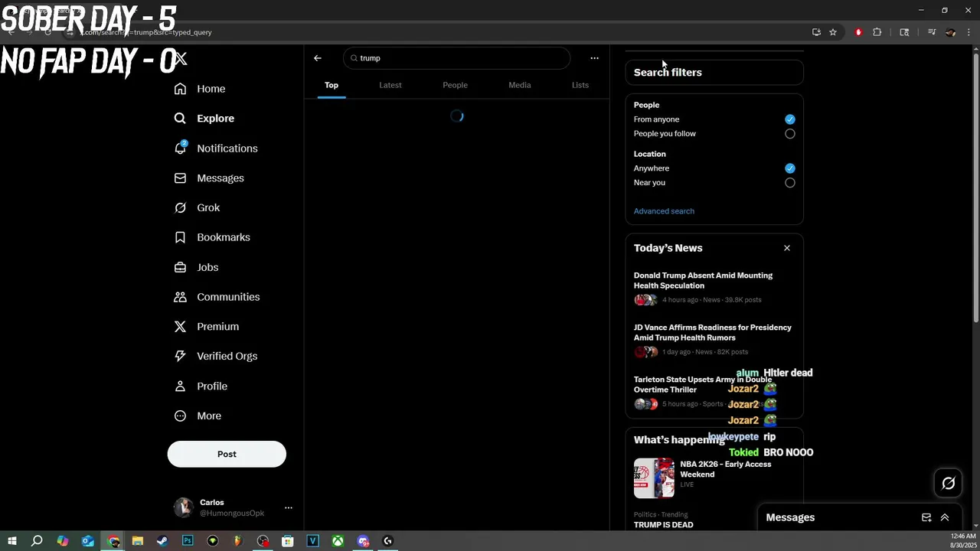The height and width of the screenshot is (551, 980).
Task: Click the Search filters heading
Action: [x=668, y=73]
